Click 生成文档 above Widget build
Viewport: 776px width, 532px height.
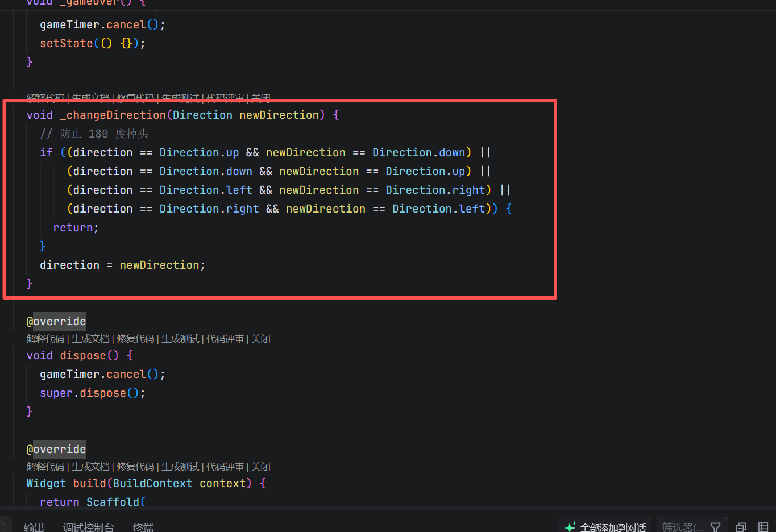tap(90, 467)
